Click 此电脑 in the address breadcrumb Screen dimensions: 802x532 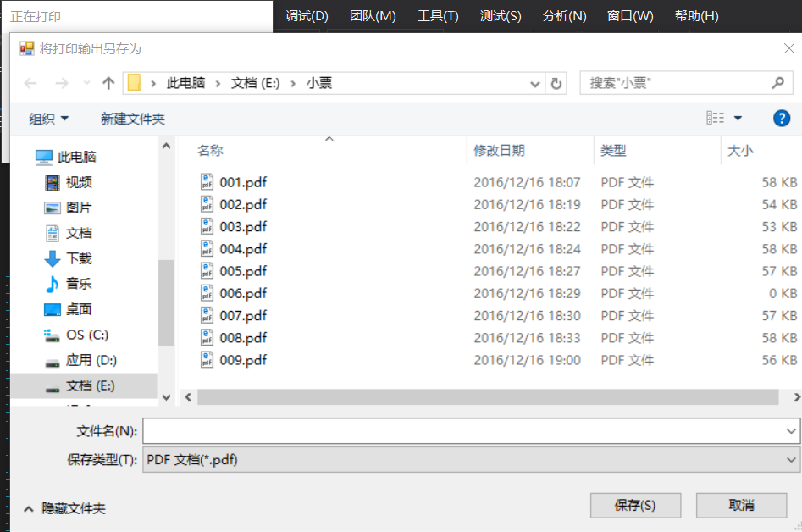tap(185, 83)
